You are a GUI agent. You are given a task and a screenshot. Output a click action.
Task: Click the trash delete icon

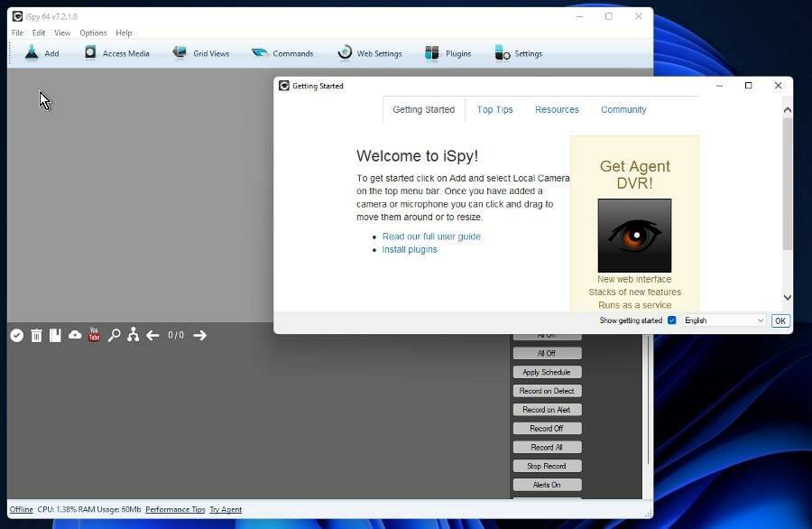36,335
